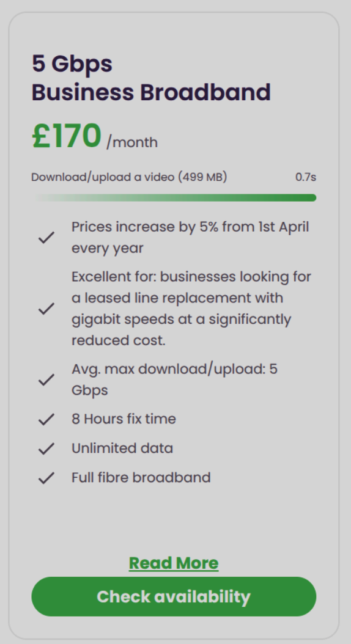The height and width of the screenshot is (644, 351).
Task: Click the 'Full fibre broadband' feature text
Action: [141, 477]
